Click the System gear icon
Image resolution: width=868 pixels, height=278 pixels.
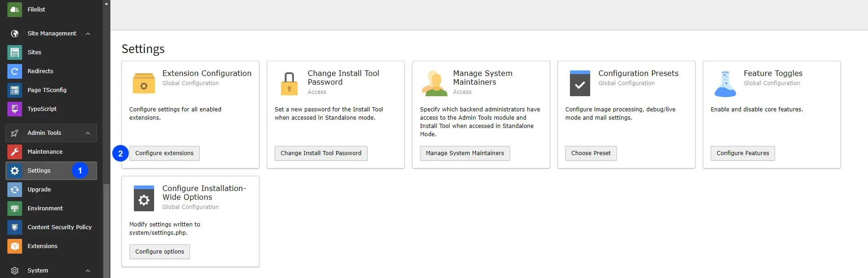[x=15, y=271]
